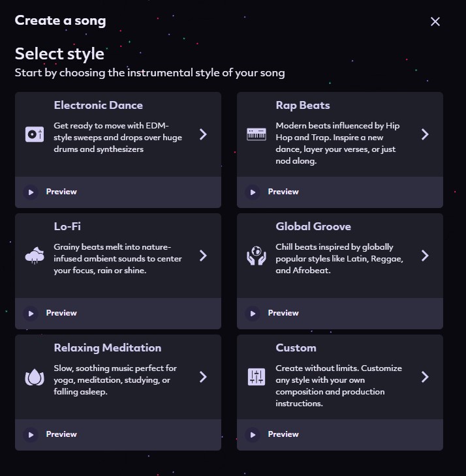Click the rain cloud icon for Lo-Fi
466x476 pixels.
click(34, 256)
